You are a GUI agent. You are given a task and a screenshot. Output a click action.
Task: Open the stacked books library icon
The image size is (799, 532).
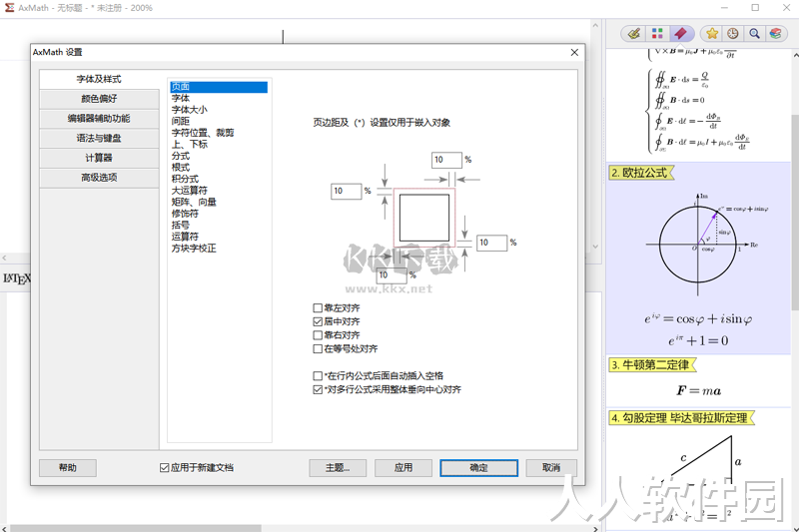pos(776,34)
